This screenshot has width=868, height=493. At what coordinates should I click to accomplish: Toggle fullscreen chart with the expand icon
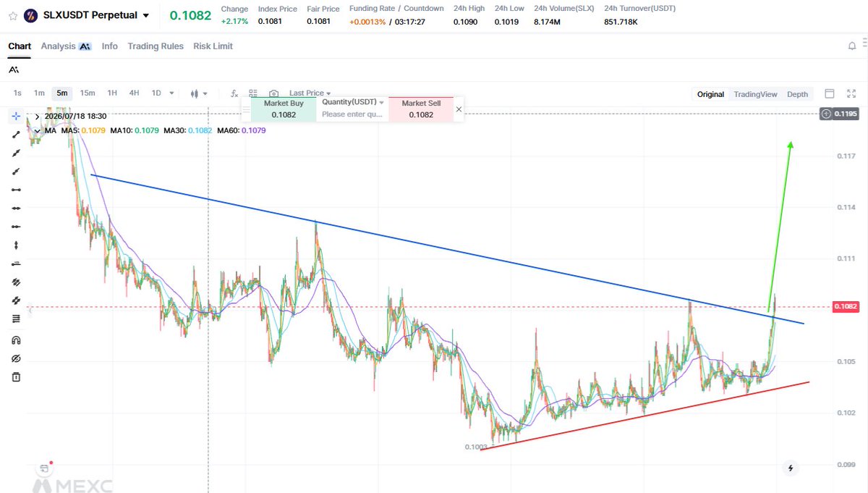coord(851,93)
